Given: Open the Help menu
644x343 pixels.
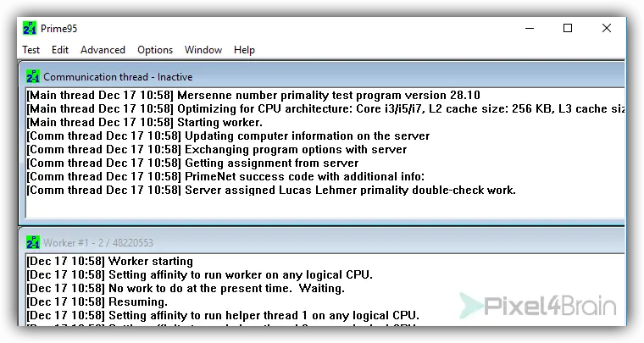Looking at the screenshot, I should pos(244,50).
